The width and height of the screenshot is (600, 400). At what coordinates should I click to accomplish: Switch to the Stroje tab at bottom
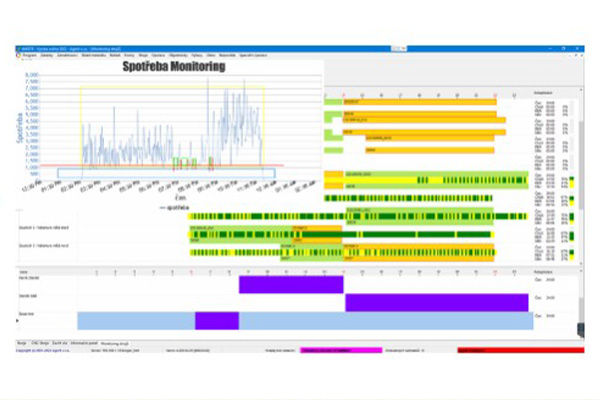22,342
